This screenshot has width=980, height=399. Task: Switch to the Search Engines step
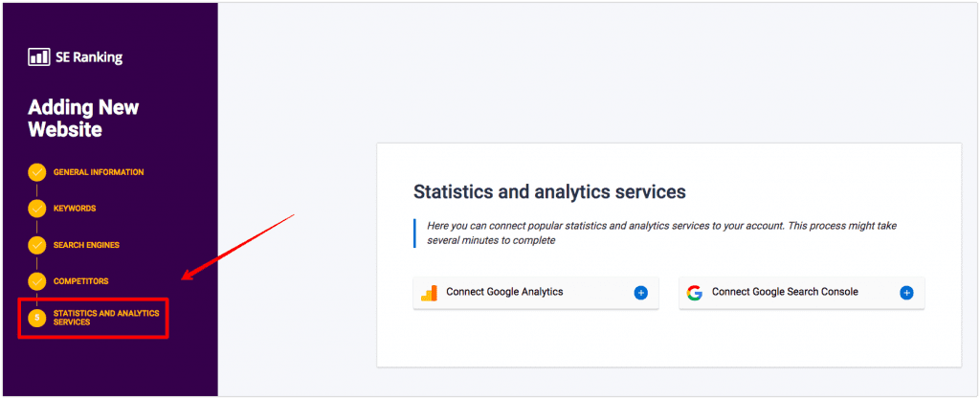tap(86, 245)
